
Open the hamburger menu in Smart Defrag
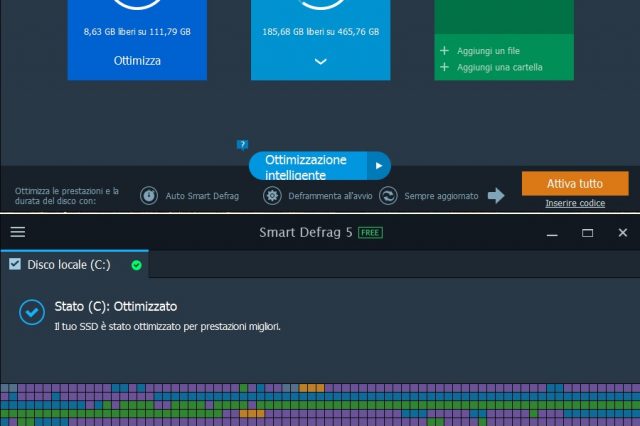(18, 232)
